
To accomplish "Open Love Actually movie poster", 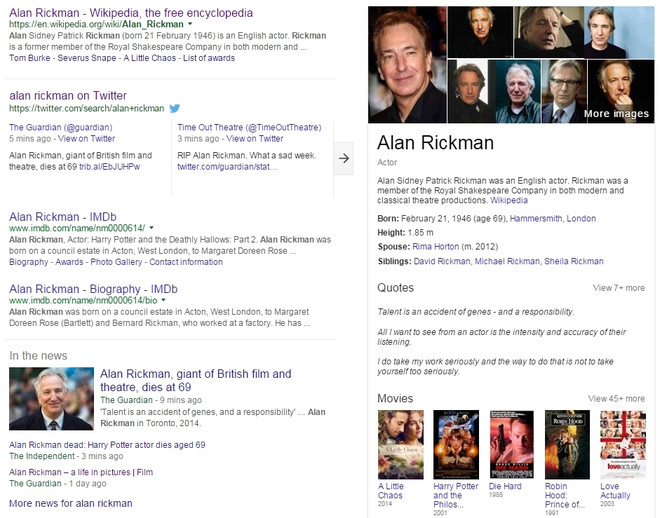I will (623, 445).
